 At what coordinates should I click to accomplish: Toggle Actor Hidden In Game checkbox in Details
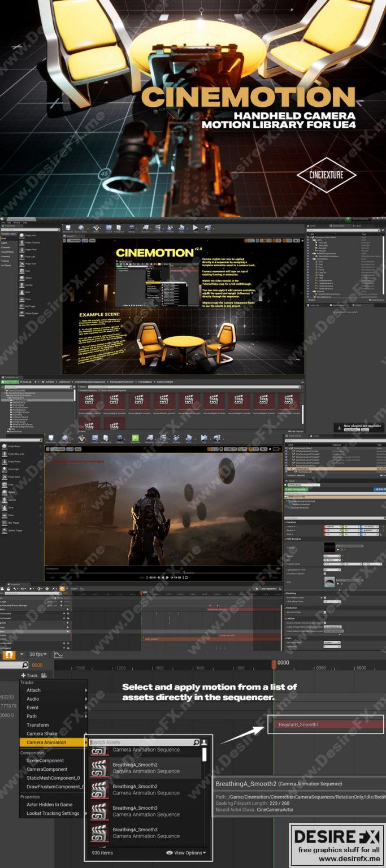(324, 597)
